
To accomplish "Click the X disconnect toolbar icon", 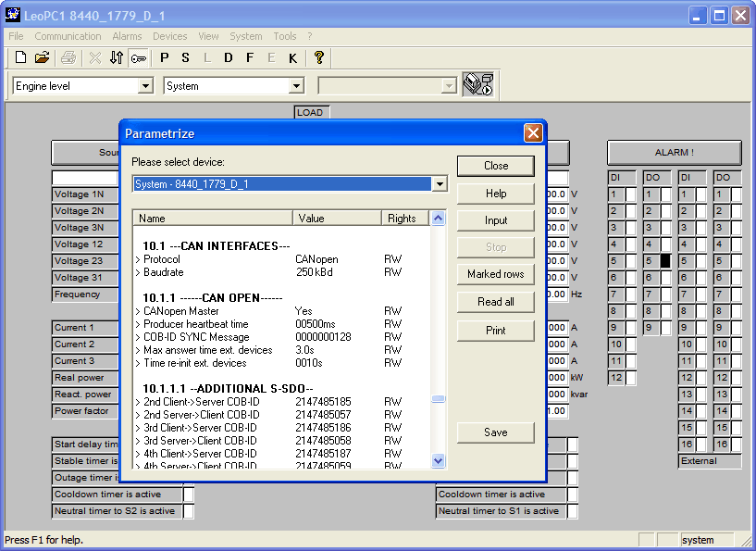I will click(x=95, y=58).
